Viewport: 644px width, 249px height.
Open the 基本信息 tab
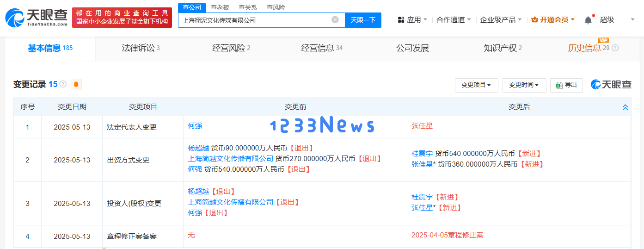pyautogui.click(x=50, y=48)
